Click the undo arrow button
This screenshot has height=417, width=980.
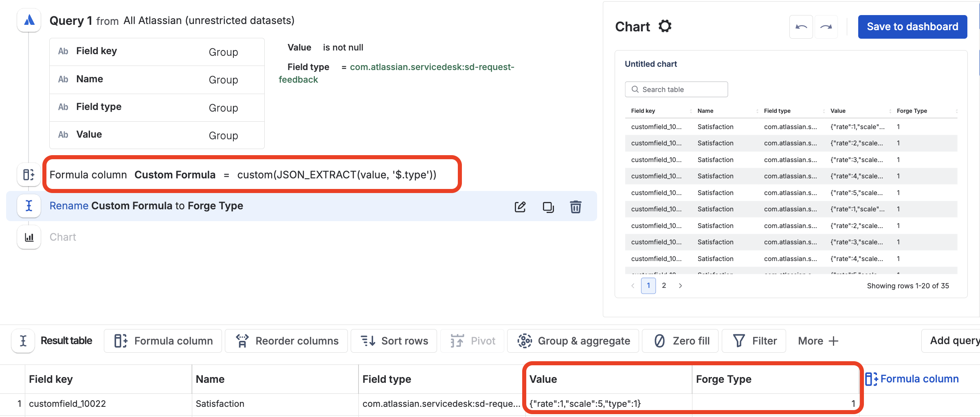click(801, 27)
